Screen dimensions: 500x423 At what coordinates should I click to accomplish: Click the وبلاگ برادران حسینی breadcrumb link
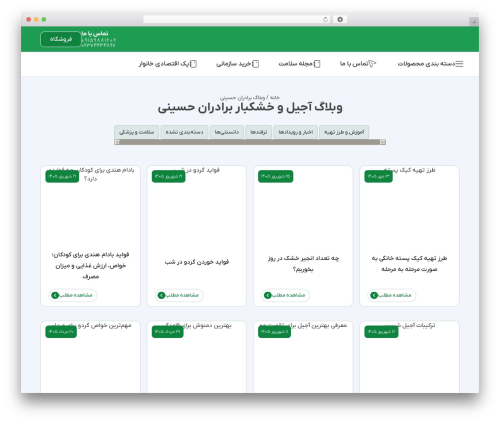[x=242, y=98]
